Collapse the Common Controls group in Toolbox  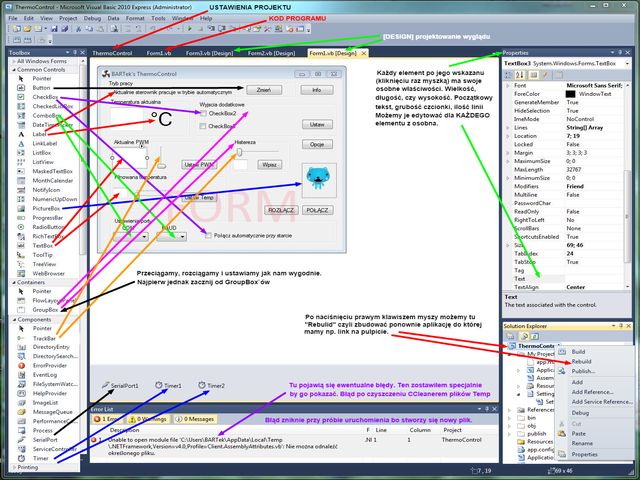pyautogui.click(x=13, y=70)
